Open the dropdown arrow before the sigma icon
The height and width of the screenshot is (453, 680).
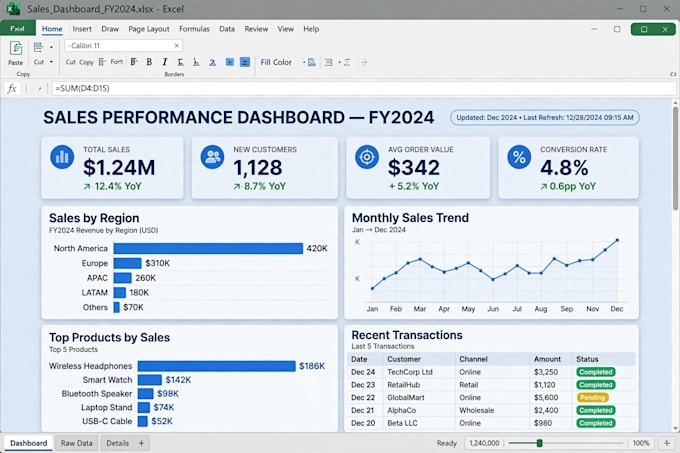point(340,62)
